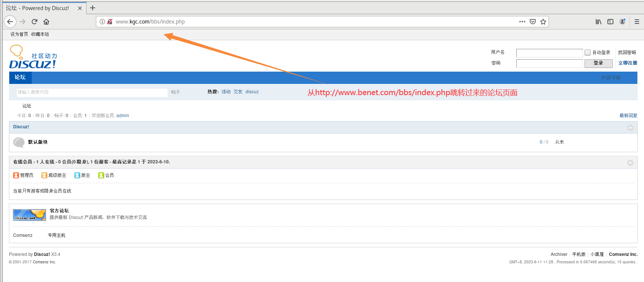Viewport: 644px width, 282px height.
Task: Close the 论坛 - Powered by Discuz! tab
Action: point(80,8)
